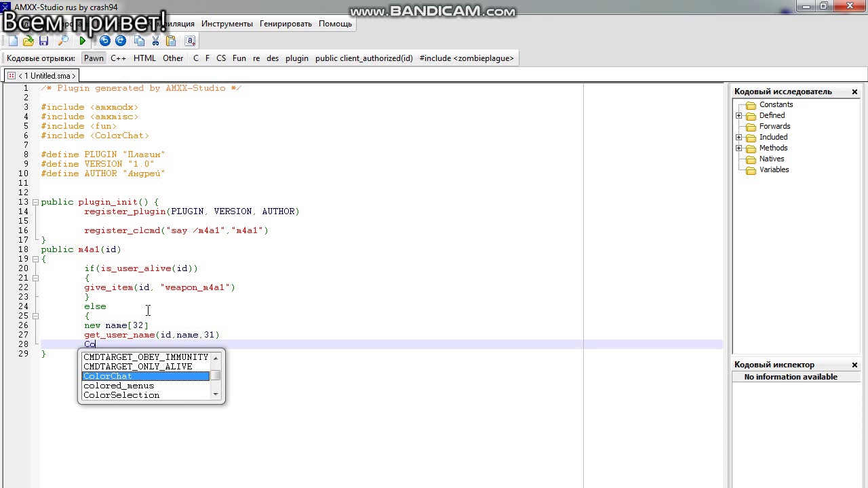Create a new file via toolbar icon
The image size is (868, 488).
tap(13, 41)
